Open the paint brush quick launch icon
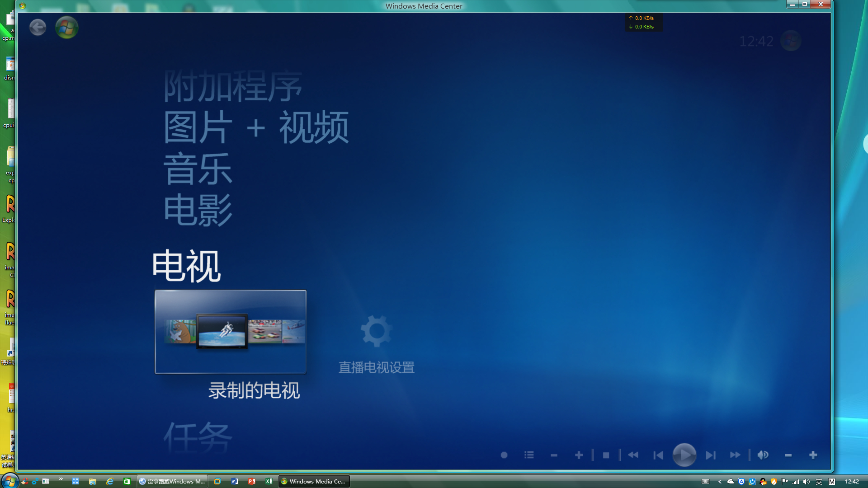868x488 pixels. coord(25,482)
